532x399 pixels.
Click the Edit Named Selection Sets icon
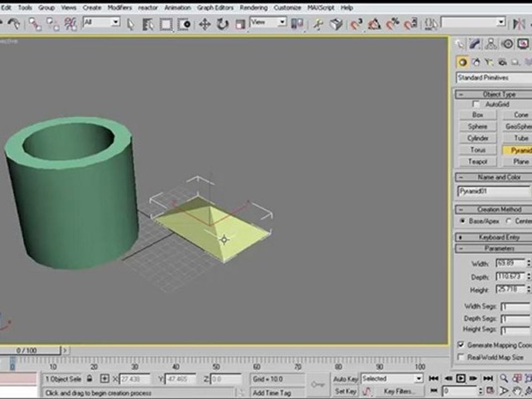pos(431,24)
